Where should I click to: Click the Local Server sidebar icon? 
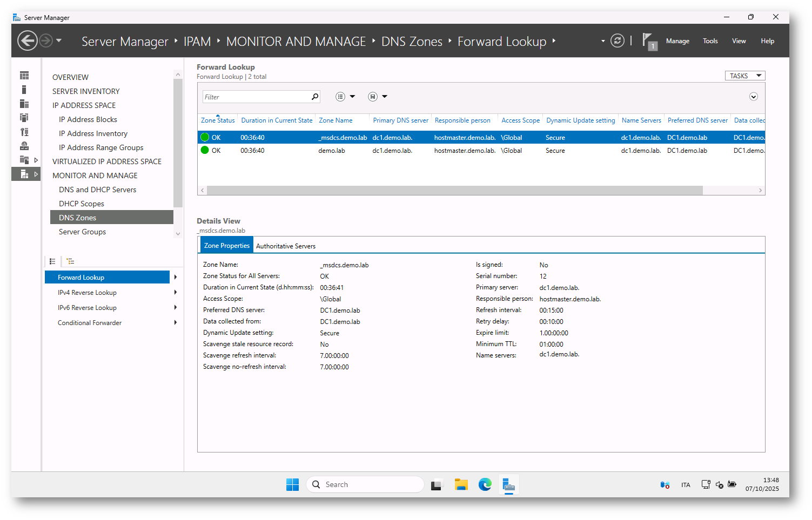click(24, 90)
